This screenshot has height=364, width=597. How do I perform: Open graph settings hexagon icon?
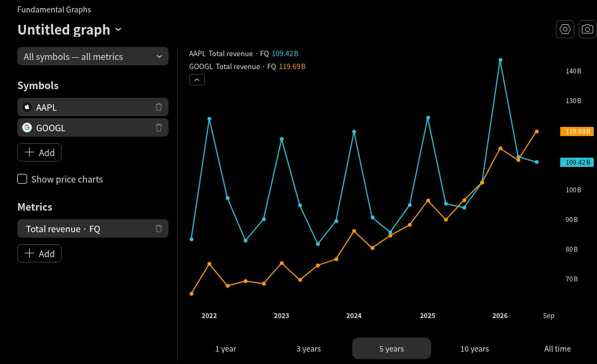[x=565, y=29]
